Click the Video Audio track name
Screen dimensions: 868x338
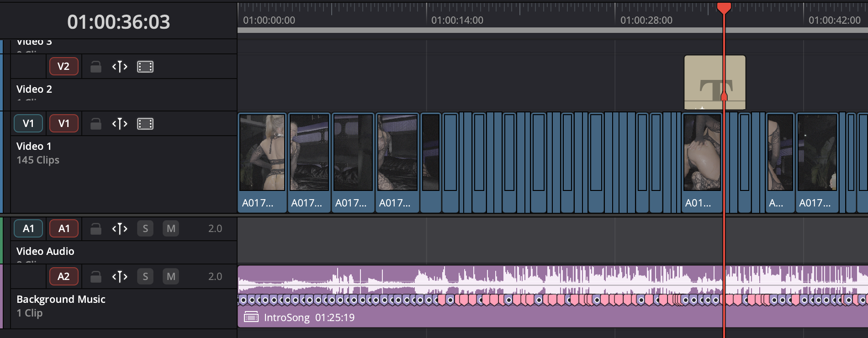tap(45, 251)
